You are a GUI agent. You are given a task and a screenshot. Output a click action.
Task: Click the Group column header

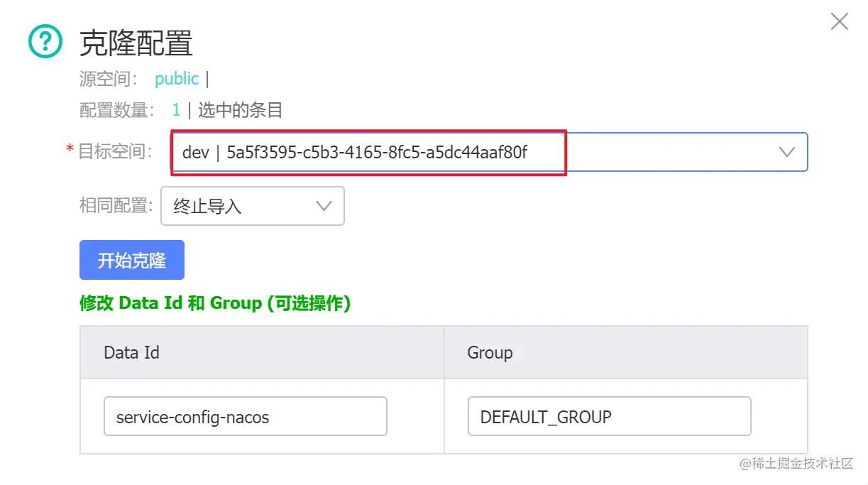(626, 352)
